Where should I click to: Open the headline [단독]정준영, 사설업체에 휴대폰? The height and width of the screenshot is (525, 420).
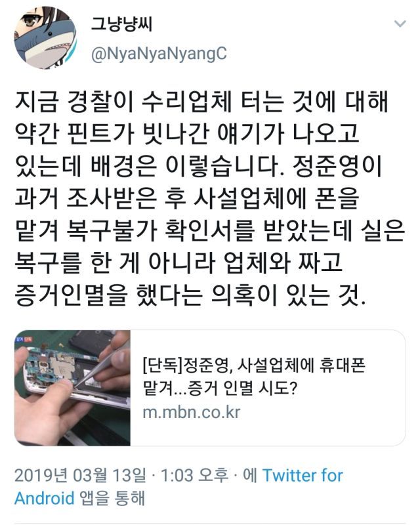(x=254, y=365)
